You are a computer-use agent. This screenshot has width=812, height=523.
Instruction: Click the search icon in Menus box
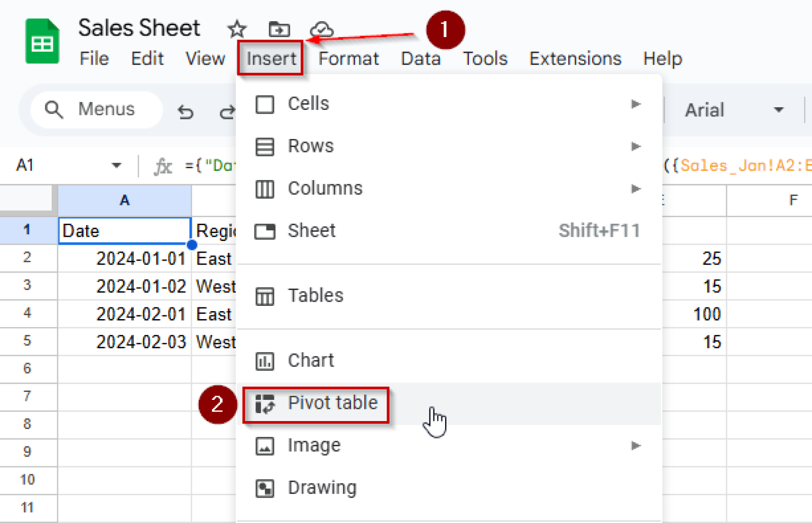pos(53,109)
